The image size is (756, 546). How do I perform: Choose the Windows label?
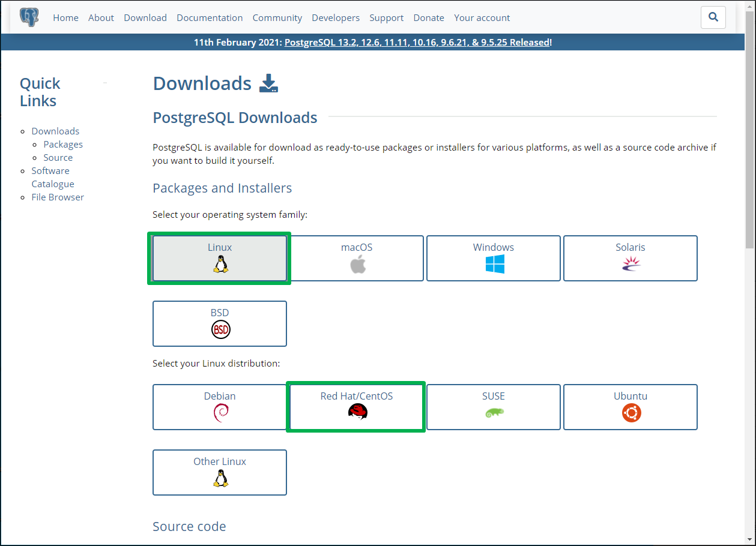coord(494,247)
